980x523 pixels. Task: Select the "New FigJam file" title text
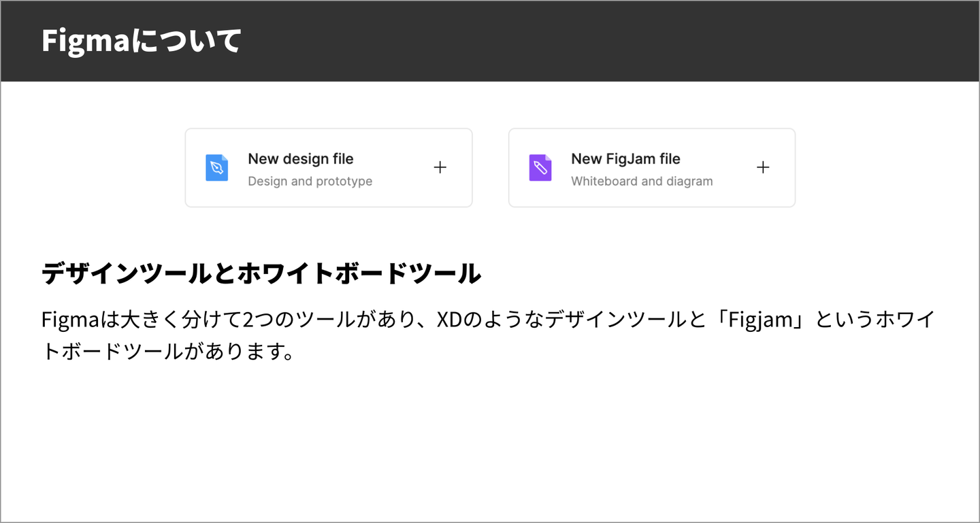click(x=625, y=159)
